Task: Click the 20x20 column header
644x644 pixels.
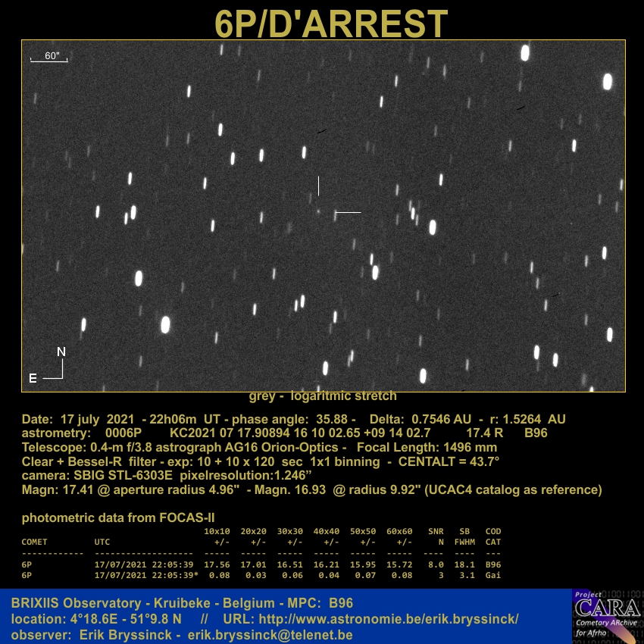Action: pos(253,531)
